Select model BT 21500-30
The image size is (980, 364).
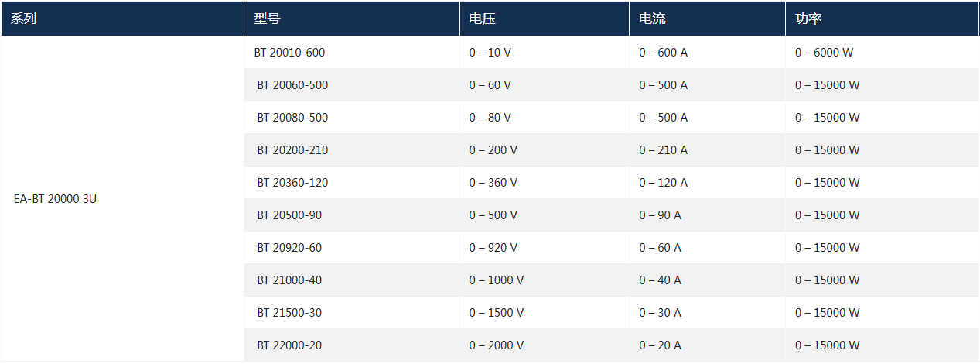[289, 313]
